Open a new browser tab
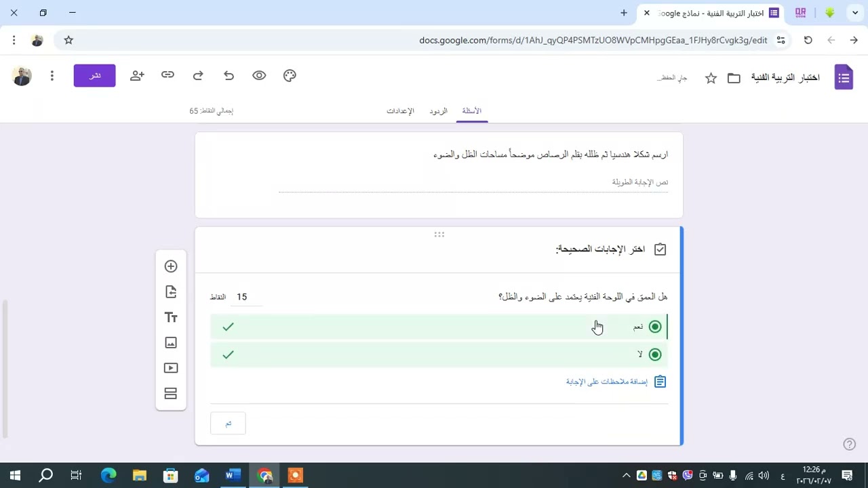Viewport: 868px width, 488px height. pyautogui.click(x=624, y=13)
